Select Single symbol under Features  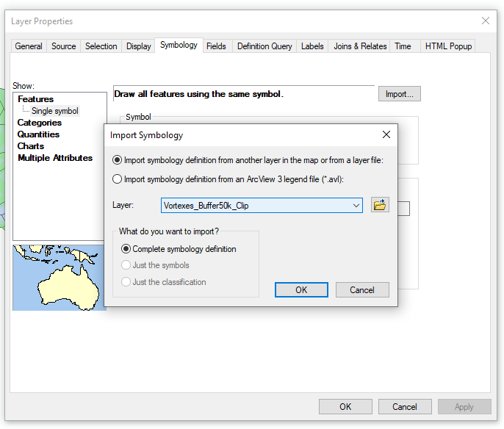[x=54, y=111]
